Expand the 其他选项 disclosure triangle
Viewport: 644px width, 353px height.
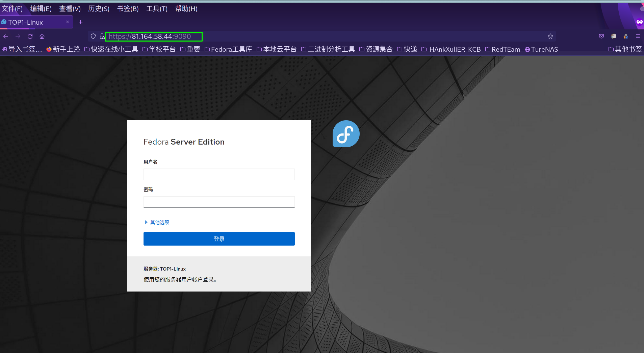(x=146, y=222)
